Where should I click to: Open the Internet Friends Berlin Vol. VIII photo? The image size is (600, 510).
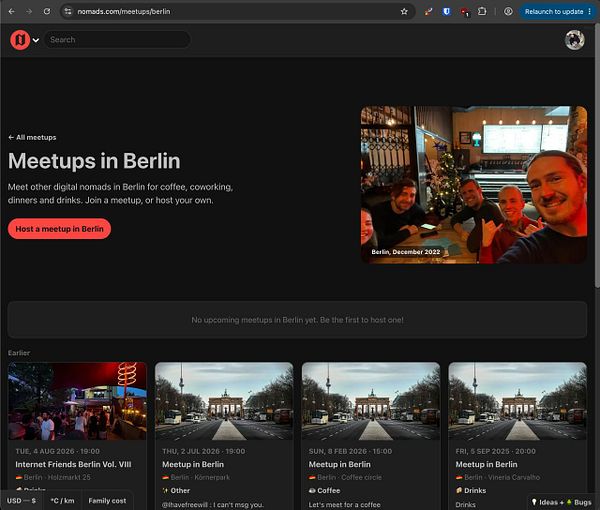tap(77, 401)
